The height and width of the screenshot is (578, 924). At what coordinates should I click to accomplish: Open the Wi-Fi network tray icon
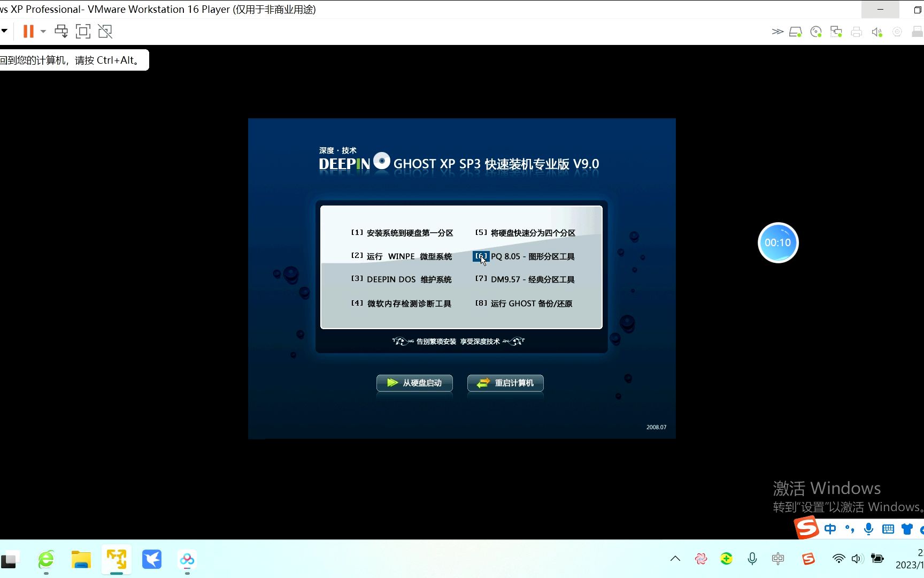[839, 559]
